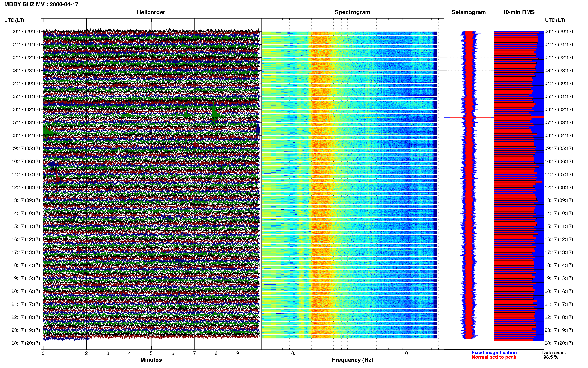Click the 9 tick on the Minutes axis
Viewport: 588px width, 368px height.
click(238, 353)
